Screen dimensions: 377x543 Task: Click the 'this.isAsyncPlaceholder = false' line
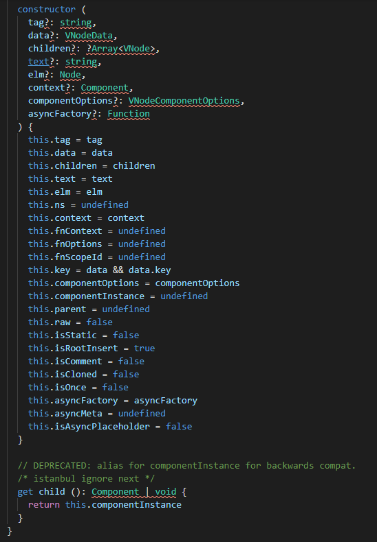pyautogui.click(x=110, y=427)
